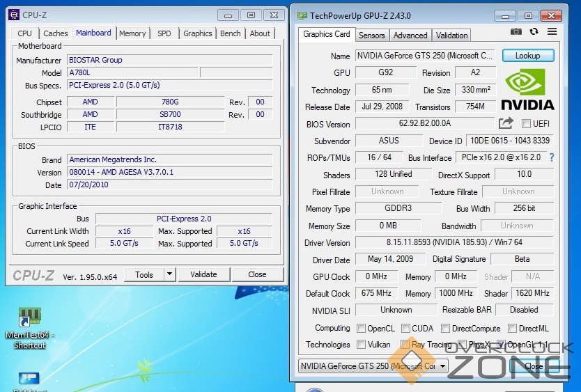Switch to the Sensors tab

371,36
